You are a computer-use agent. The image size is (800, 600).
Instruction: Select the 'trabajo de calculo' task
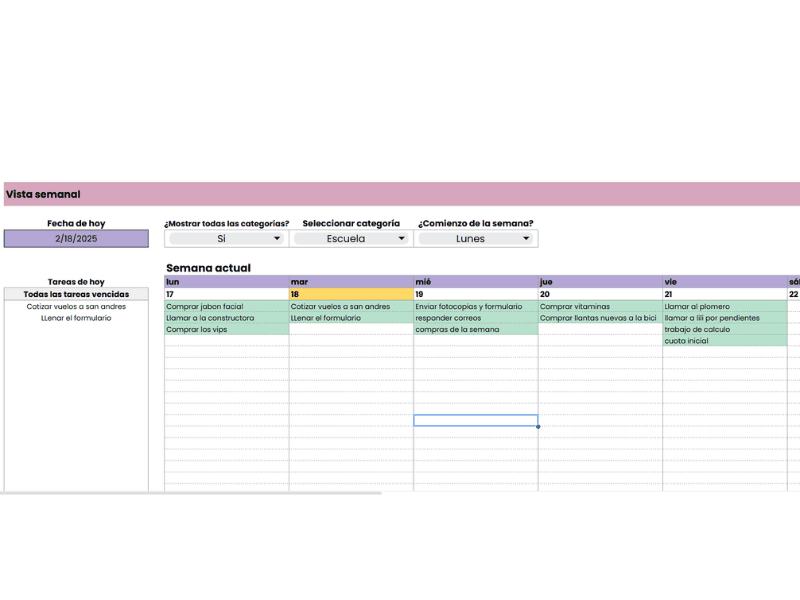pos(724,329)
